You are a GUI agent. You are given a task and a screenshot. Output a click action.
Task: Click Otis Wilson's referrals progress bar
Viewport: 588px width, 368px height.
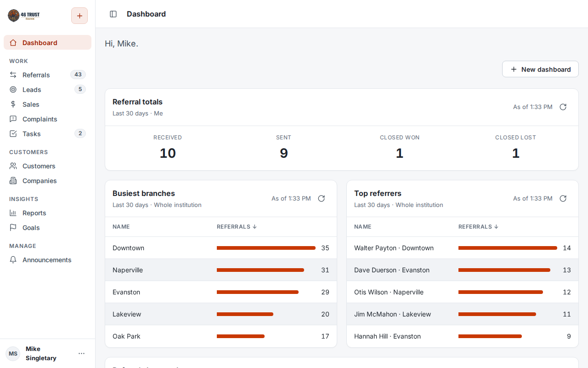coord(501,292)
